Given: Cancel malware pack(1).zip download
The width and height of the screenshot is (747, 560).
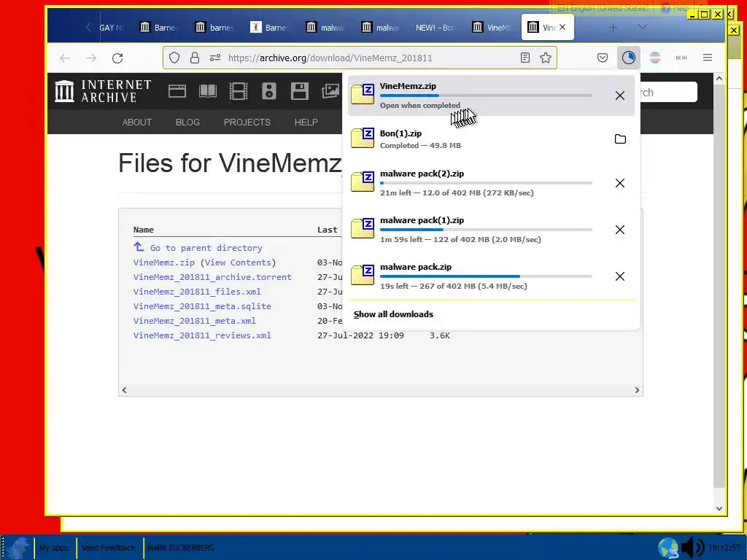Looking at the screenshot, I should click(x=620, y=230).
